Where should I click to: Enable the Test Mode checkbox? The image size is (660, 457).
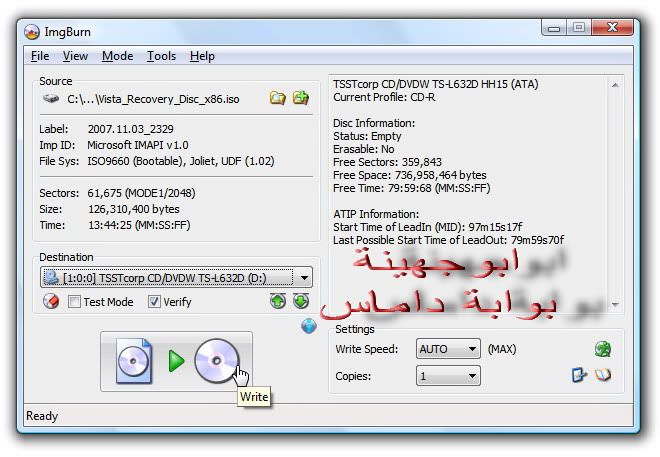click(75, 302)
